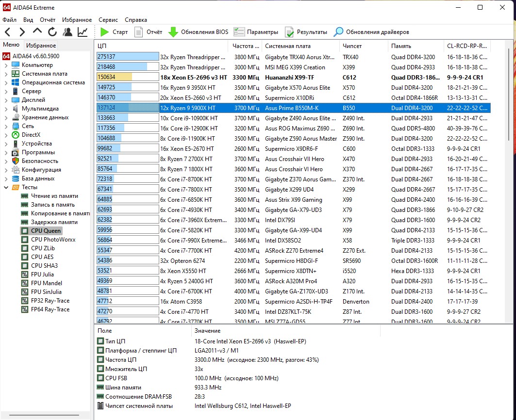Sort by the ЦП column header
This screenshot has height=420, width=516.
161,46
